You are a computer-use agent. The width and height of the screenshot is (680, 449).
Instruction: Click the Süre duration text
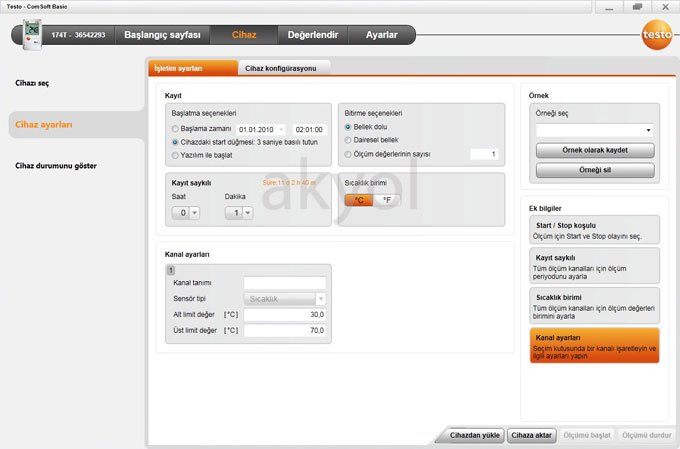(x=289, y=183)
